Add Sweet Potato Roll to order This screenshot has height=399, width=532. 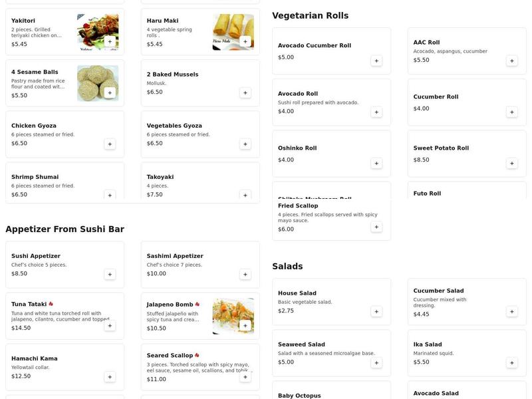click(x=512, y=163)
